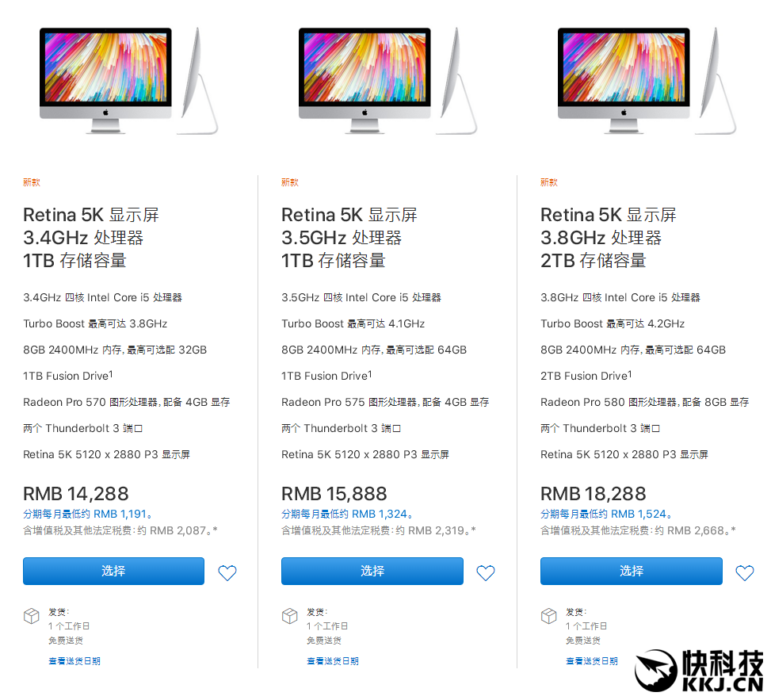Select the RMB 14,288 iMac model
771x700 pixels.
pyautogui.click(x=113, y=571)
